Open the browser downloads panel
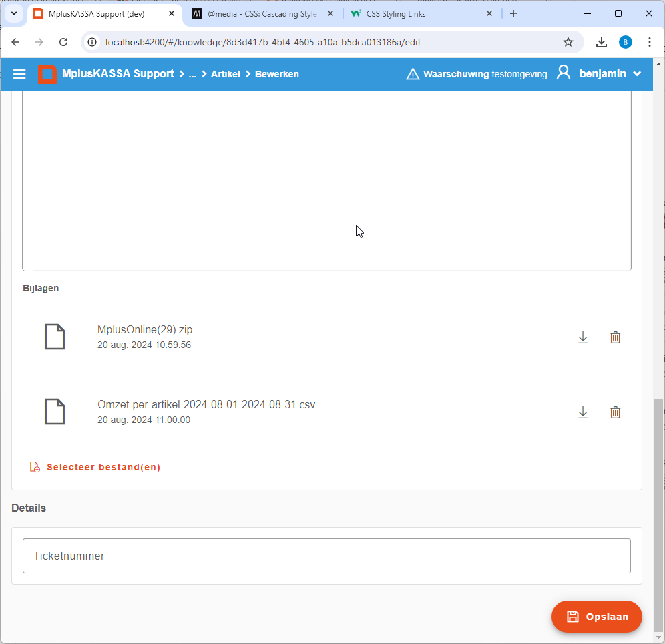The width and height of the screenshot is (665, 644). [x=601, y=42]
